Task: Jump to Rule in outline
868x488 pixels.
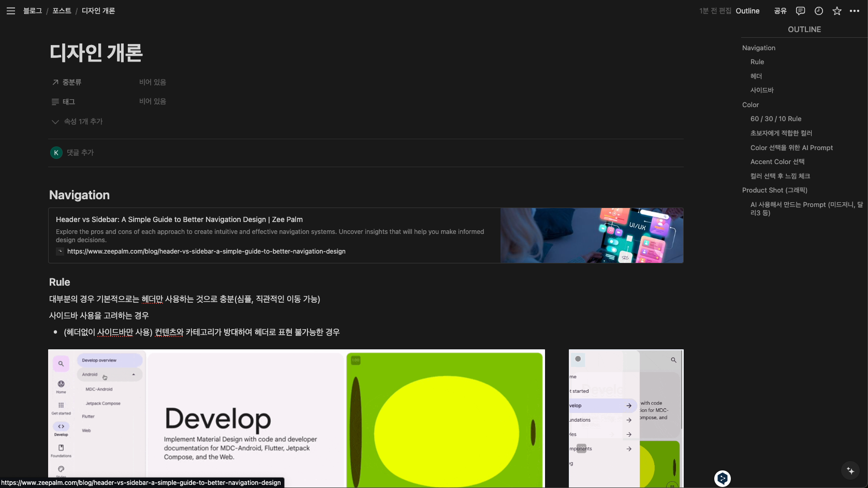Action: coord(757,62)
